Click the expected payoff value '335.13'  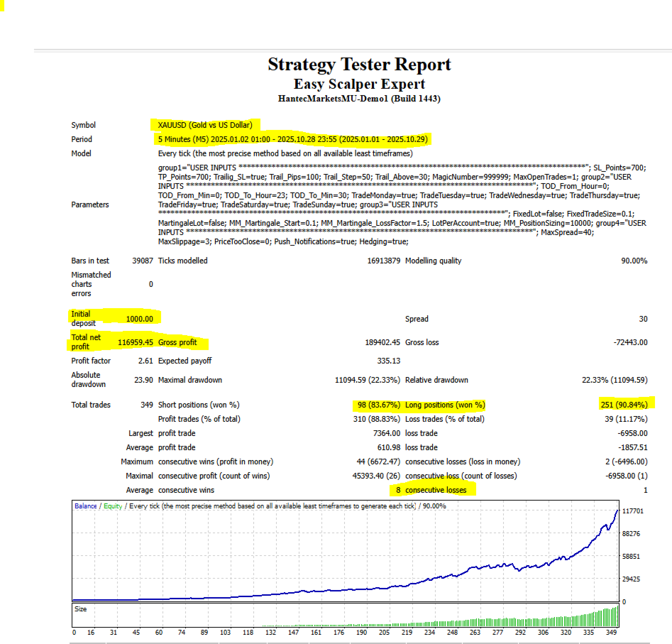[389, 361]
